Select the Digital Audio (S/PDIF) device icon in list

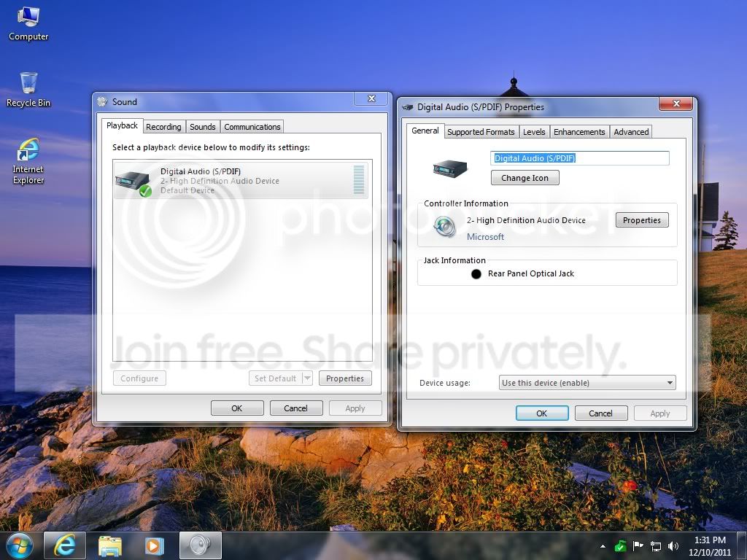tap(133, 182)
